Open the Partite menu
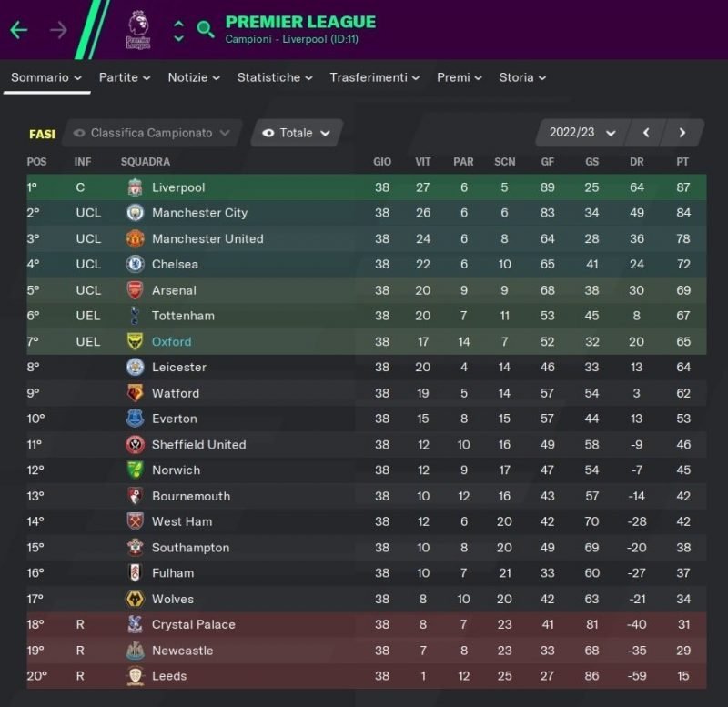 [x=125, y=77]
